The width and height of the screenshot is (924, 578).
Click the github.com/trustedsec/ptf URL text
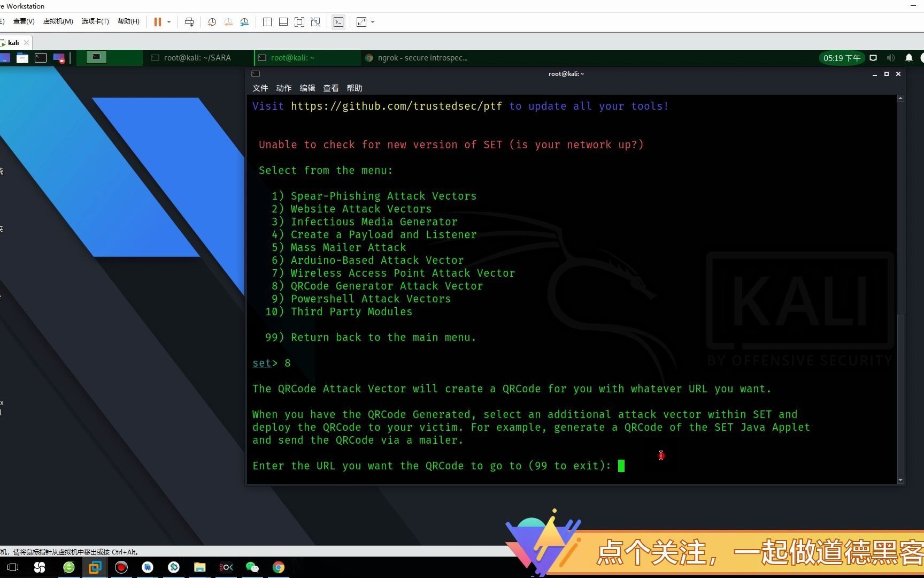click(x=396, y=106)
